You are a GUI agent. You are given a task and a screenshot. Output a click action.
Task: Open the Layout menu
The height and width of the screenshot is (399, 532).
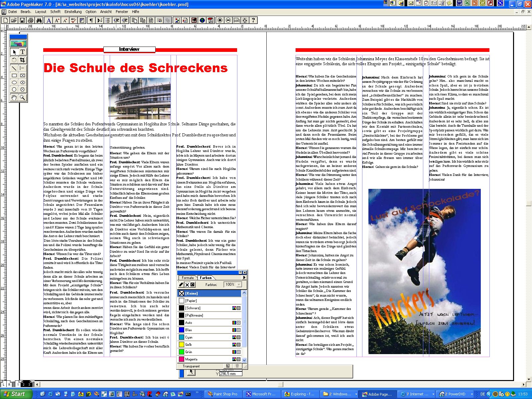tap(41, 12)
